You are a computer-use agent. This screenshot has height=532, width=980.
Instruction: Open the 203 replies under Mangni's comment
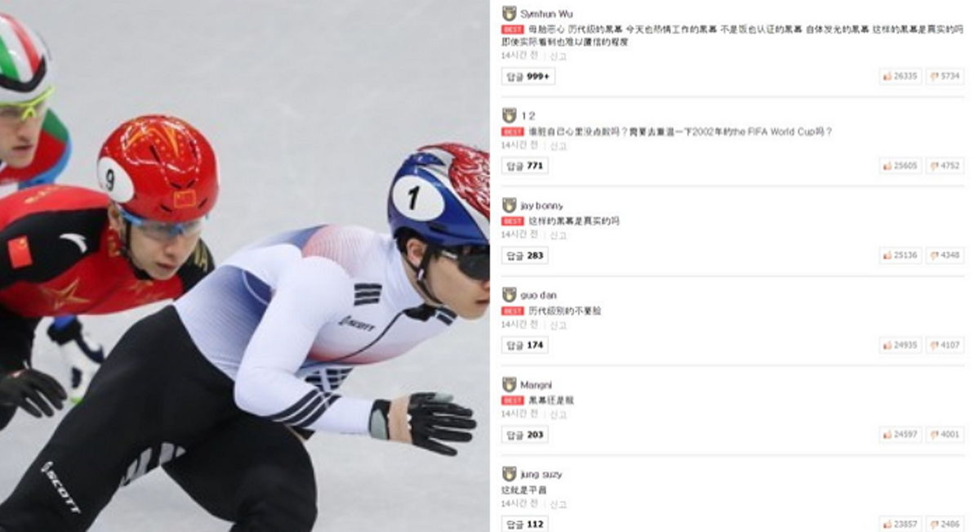point(524,435)
